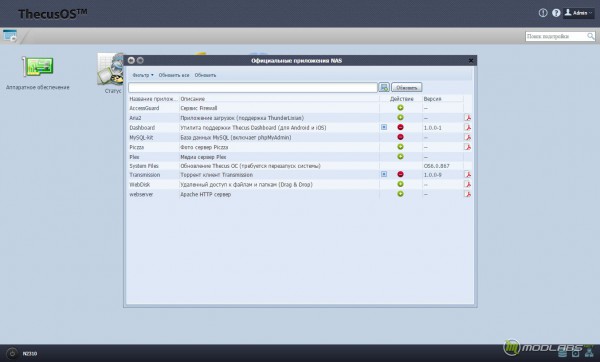Close the Официальные приложения NAS window

471,60
